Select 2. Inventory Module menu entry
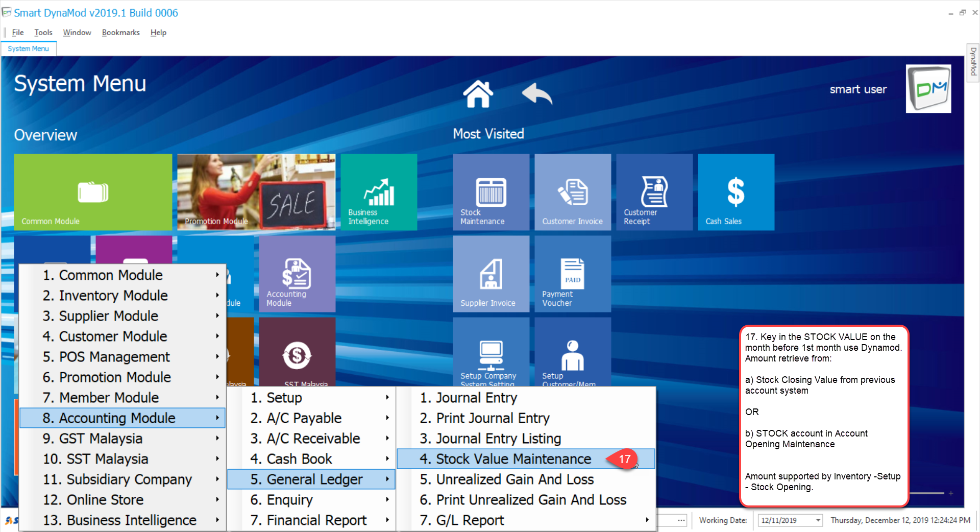The width and height of the screenshot is (980, 532). tap(122, 295)
